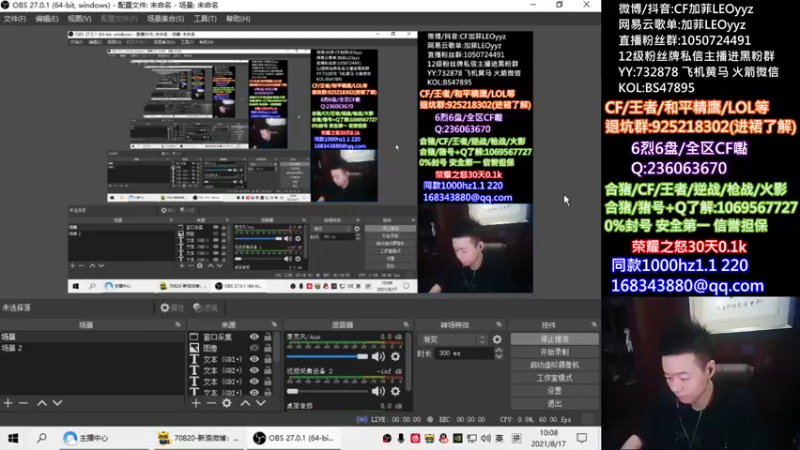Mute the 麦克风/Aux speaker icon
The width and height of the screenshot is (800, 450).
(378, 356)
